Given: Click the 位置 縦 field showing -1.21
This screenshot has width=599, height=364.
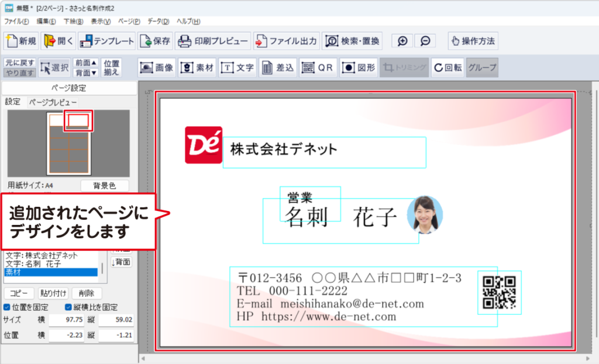Looking at the screenshot, I should 116,335.
